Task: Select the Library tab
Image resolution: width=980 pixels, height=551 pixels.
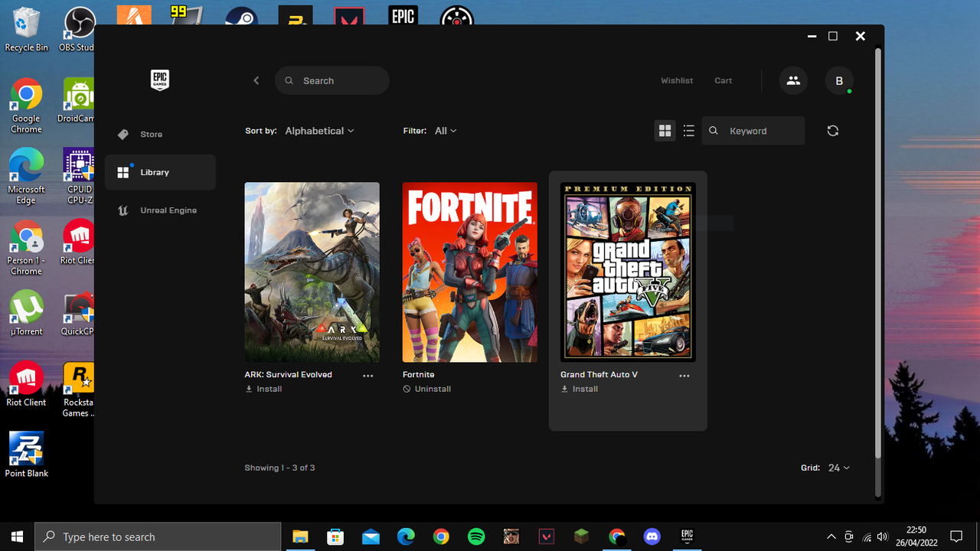Action: point(161,172)
